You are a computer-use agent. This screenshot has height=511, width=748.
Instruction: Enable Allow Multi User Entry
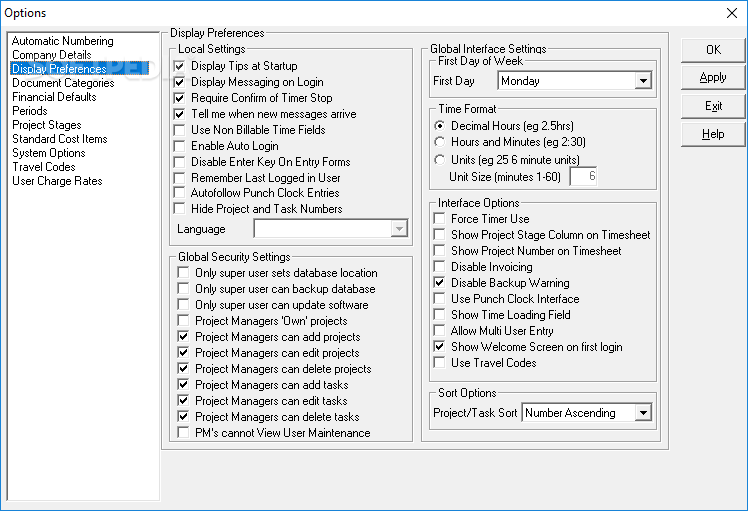point(439,331)
